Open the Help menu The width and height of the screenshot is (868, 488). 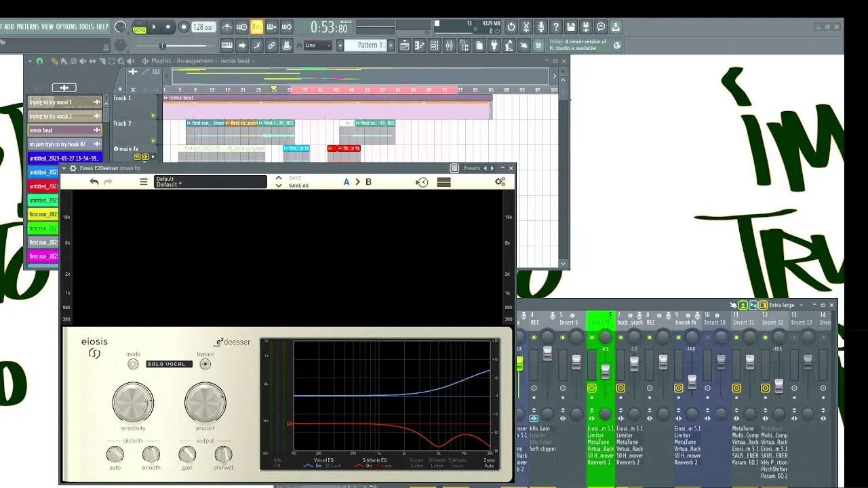(102, 26)
